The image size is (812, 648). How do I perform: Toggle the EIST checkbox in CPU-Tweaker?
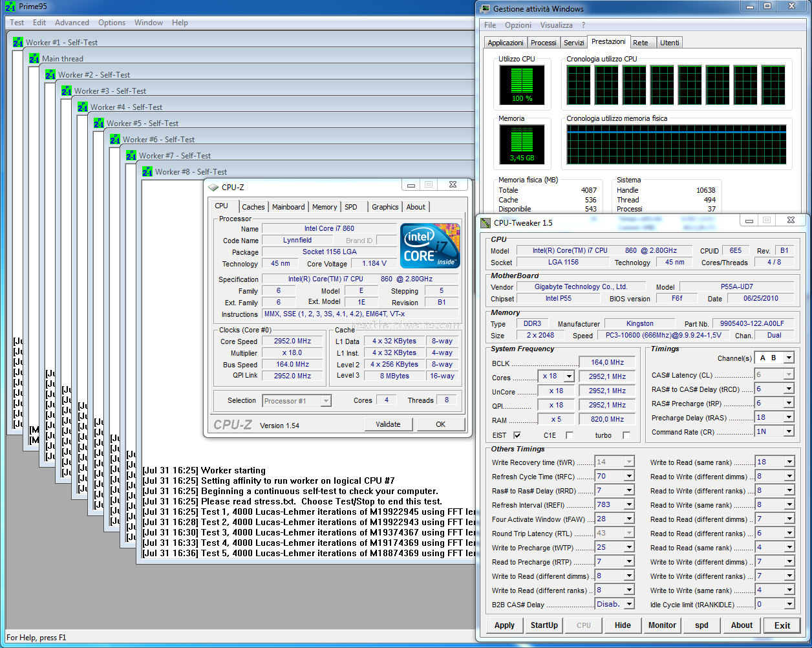coord(517,435)
